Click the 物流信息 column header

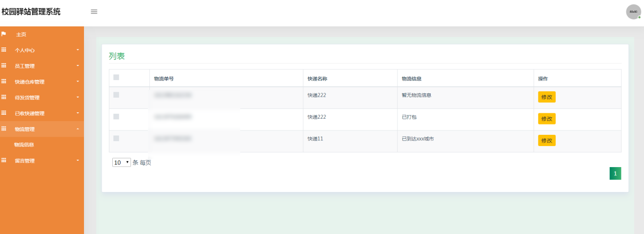412,79
